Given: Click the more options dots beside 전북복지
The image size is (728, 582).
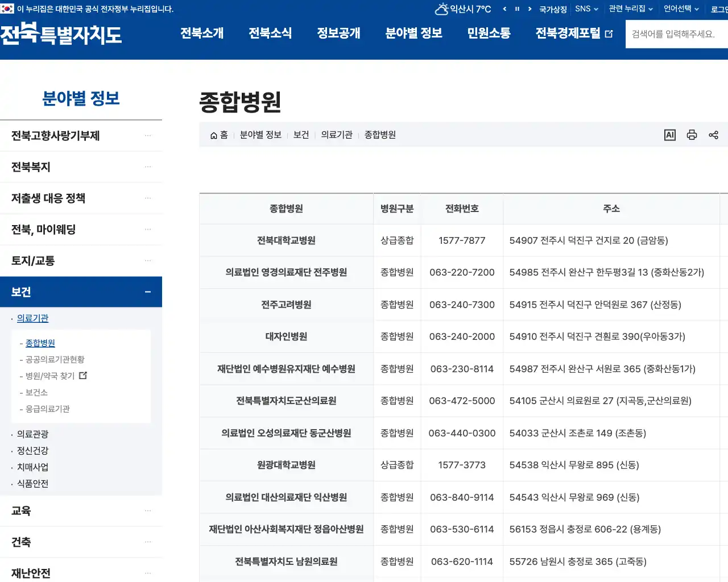Looking at the screenshot, I should [148, 167].
